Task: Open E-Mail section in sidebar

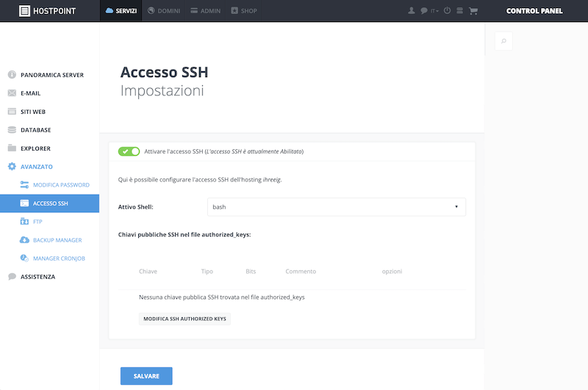Action: (x=30, y=93)
